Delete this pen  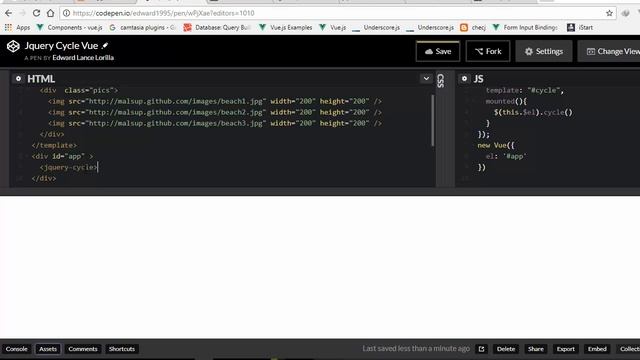click(x=506, y=349)
